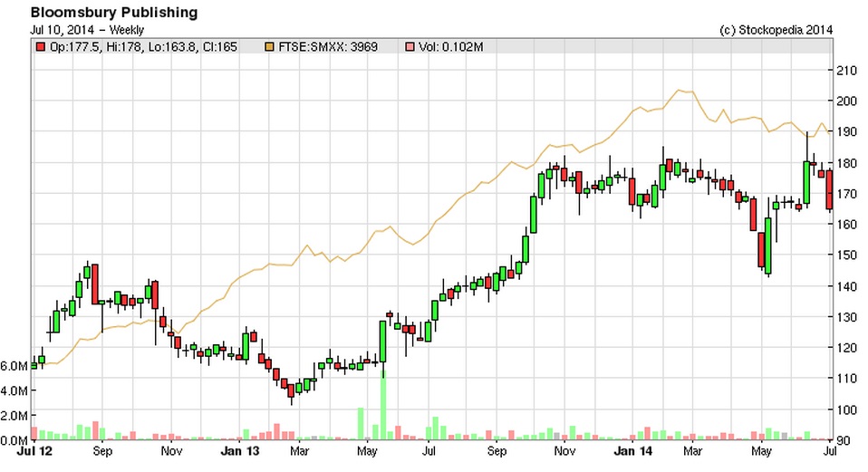Click the 'Jan 14' x-axis label
Viewport: 868px width, 472px height.
(632, 451)
